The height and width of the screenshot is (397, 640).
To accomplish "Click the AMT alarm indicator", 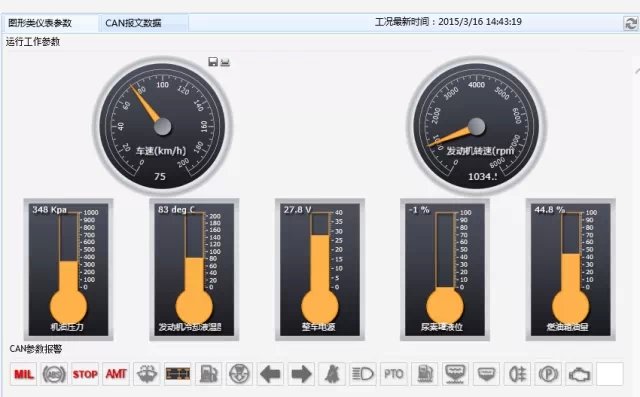I will click(x=116, y=374).
